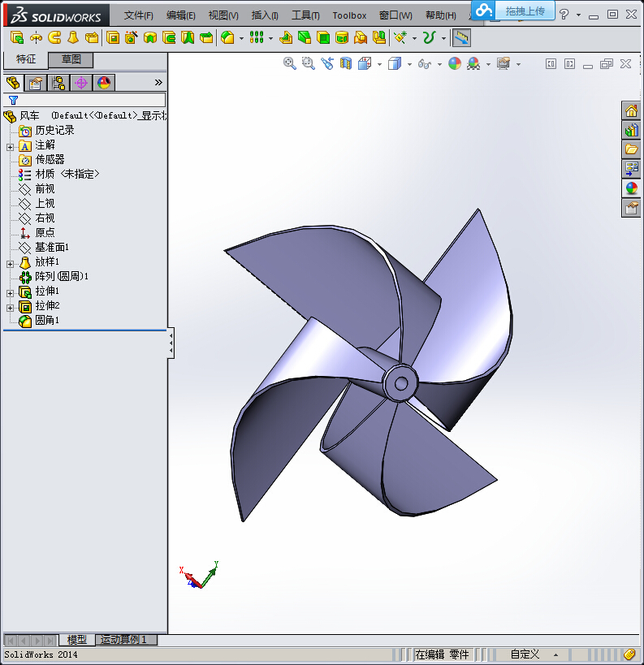Image resolution: width=644 pixels, height=665 pixels.
Task: Expand the 注解 tree node
Action: 11,147
